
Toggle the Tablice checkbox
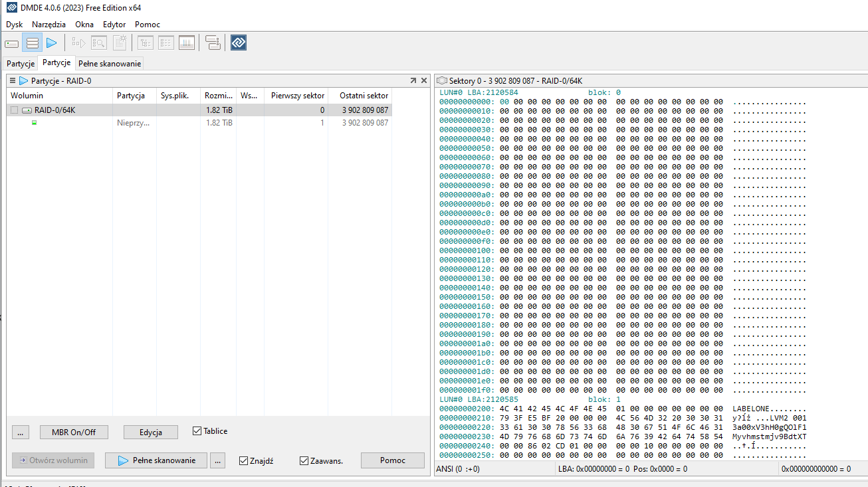click(197, 431)
